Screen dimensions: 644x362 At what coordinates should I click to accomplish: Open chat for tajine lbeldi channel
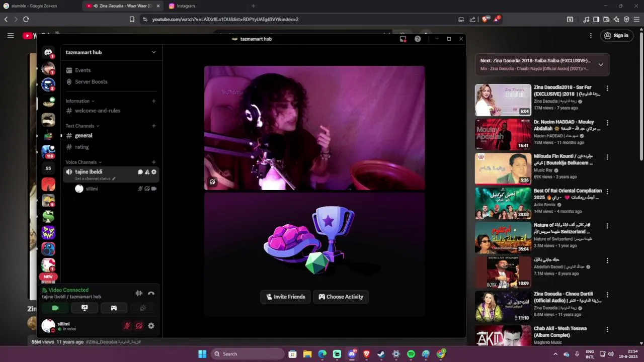click(140, 172)
